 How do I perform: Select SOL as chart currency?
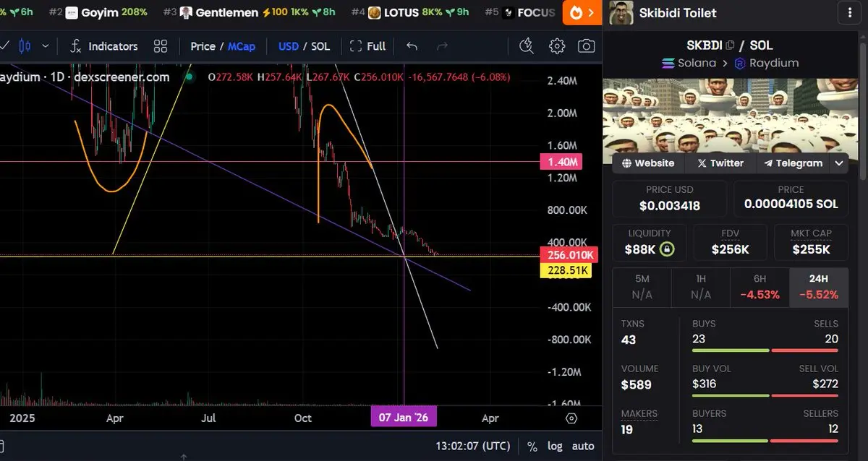(x=320, y=46)
